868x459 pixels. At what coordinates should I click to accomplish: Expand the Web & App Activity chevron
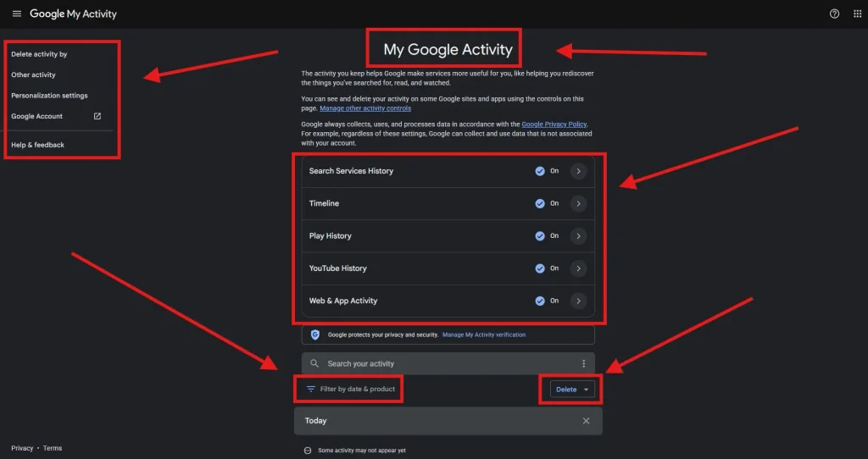click(578, 301)
